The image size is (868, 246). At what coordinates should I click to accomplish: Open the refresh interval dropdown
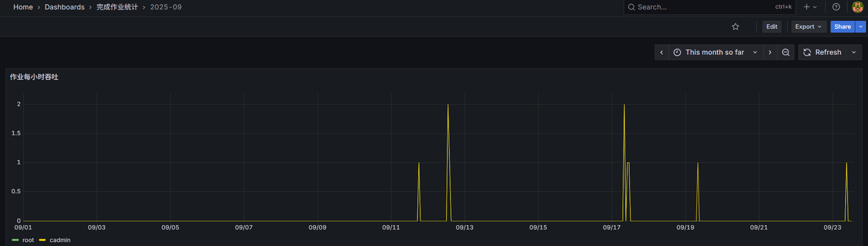click(854, 52)
